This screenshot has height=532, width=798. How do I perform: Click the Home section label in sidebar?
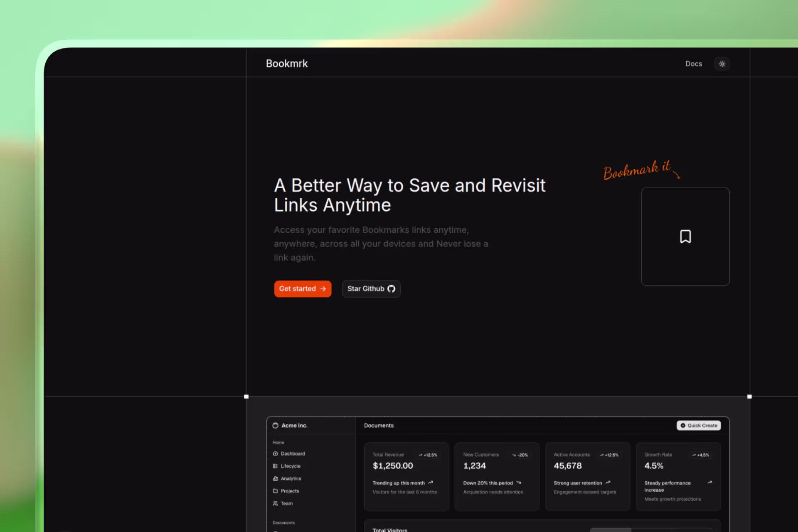tap(278, 443)
